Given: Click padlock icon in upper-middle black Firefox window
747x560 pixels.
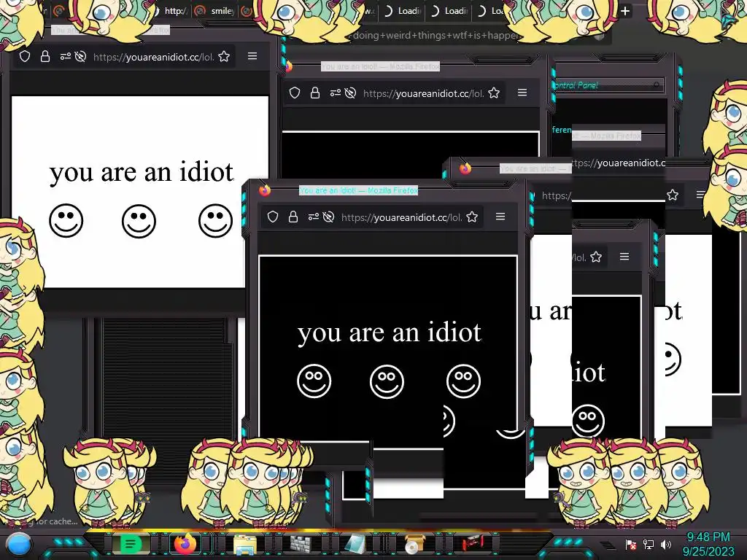Looking at the screenshot, I should (315, 93).
